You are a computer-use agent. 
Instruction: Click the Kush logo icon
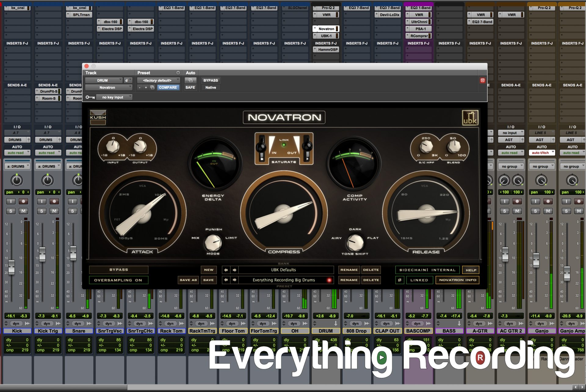click(98, 118)
